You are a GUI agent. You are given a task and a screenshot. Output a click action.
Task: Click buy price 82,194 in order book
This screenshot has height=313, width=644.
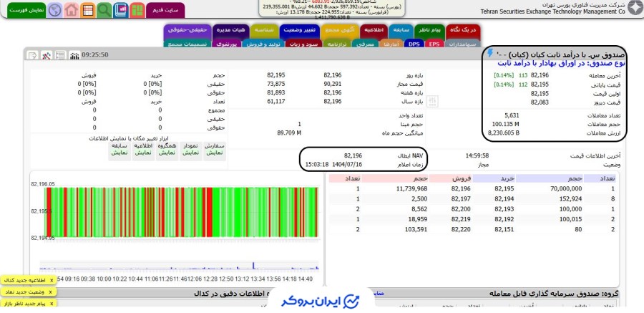pyautogui.click(x=504, y=198)
